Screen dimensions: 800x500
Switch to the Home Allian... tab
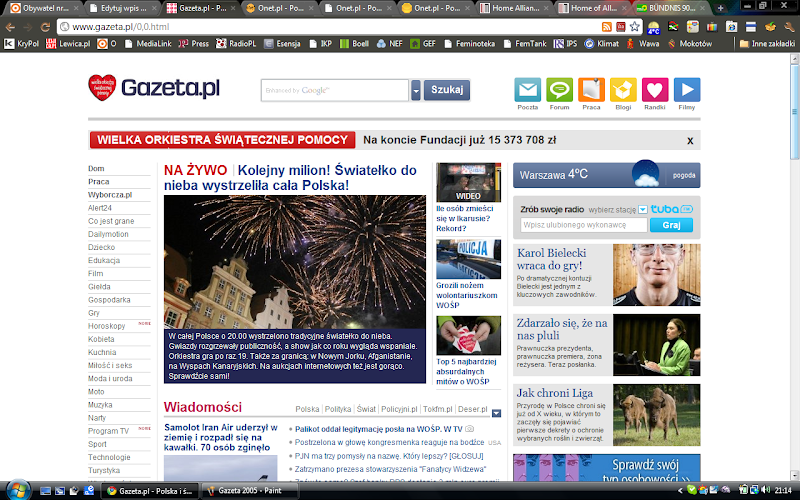click(x=514, y=8)
